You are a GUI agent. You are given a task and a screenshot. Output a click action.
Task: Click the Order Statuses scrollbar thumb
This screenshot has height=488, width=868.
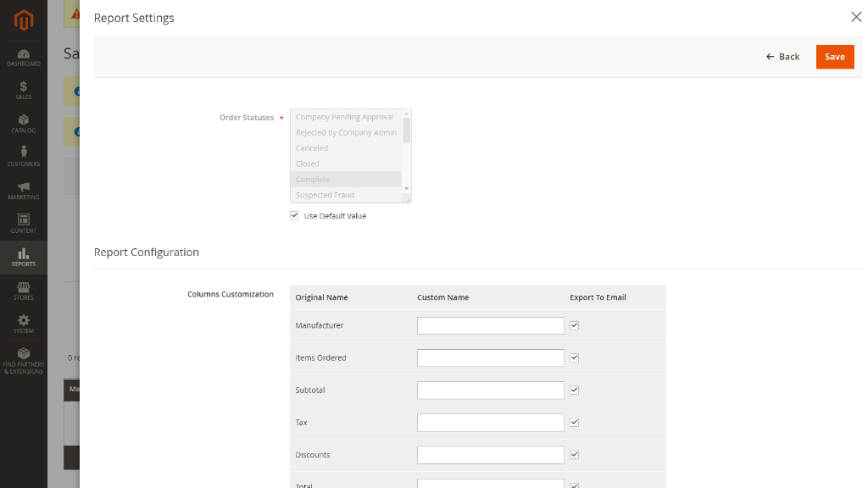click(x=406, y=130)
